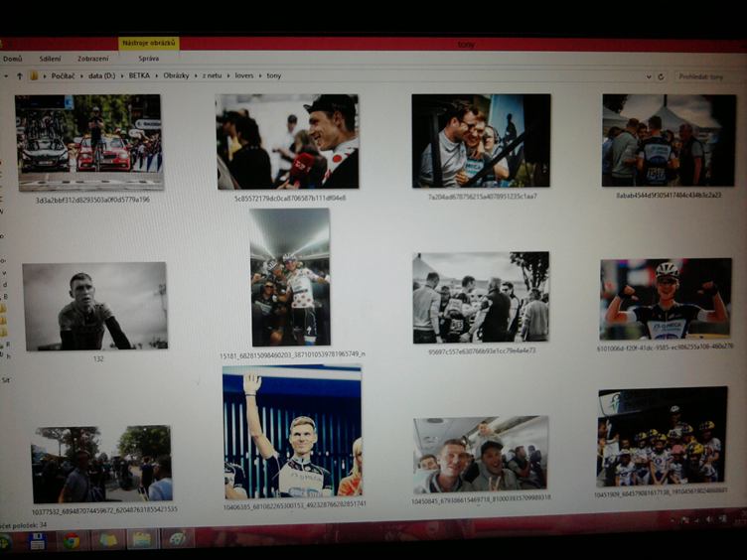Click the item count showing 34 in status bar
This screenshot has width=747, height=560.
pyautogui.click(x=24, y=525)
